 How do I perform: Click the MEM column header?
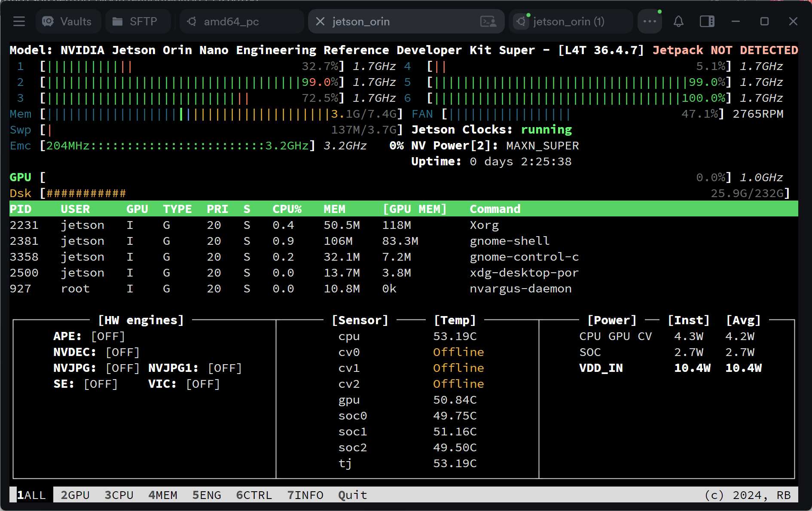pyautogui.click(x=334, y=209)
